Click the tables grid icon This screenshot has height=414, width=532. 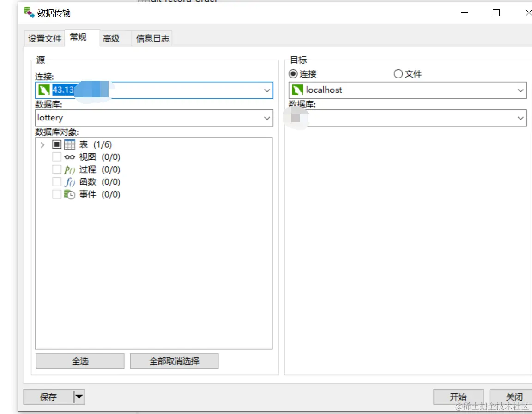point(70,145)
